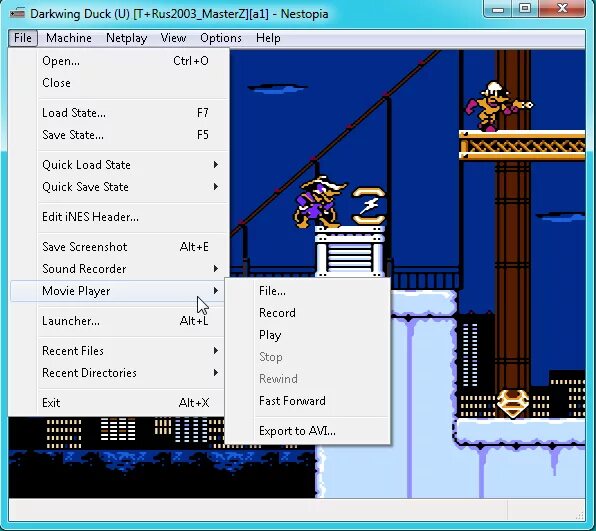Click the status bar resize grip

click(x=579, y=515)
